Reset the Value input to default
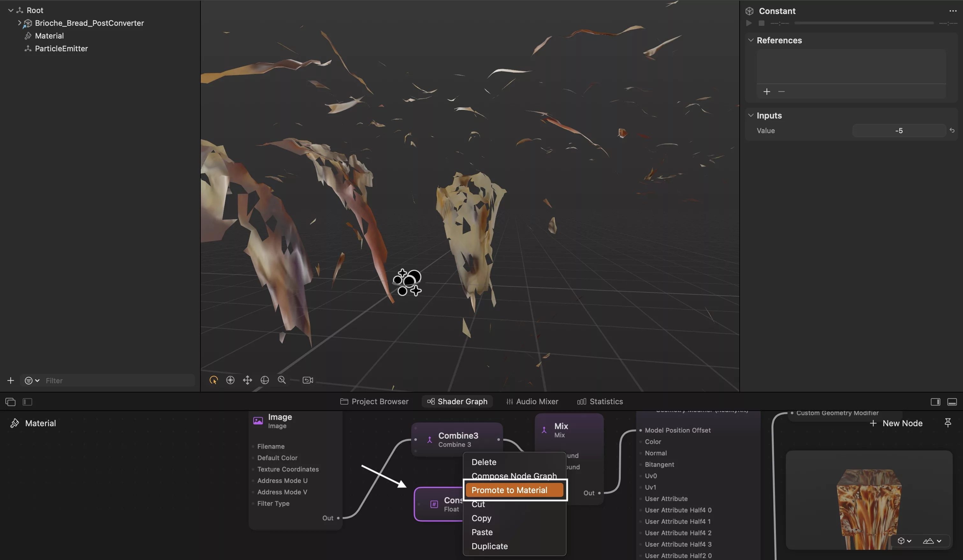 (x=952, y=131)
